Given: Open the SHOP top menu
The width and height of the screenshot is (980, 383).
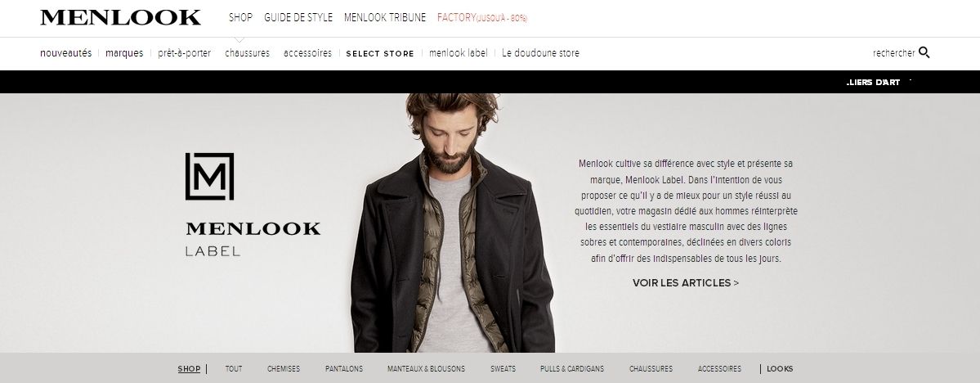Looking at the screenshot, I should coord(240,17).
